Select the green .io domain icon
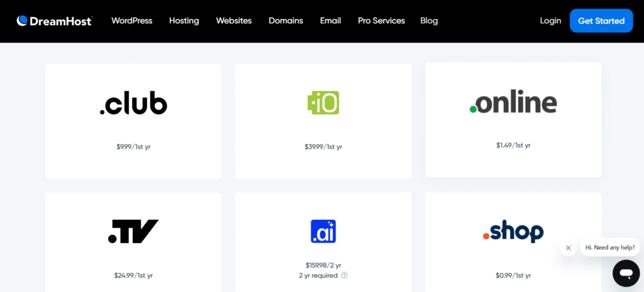 [323, 102]
